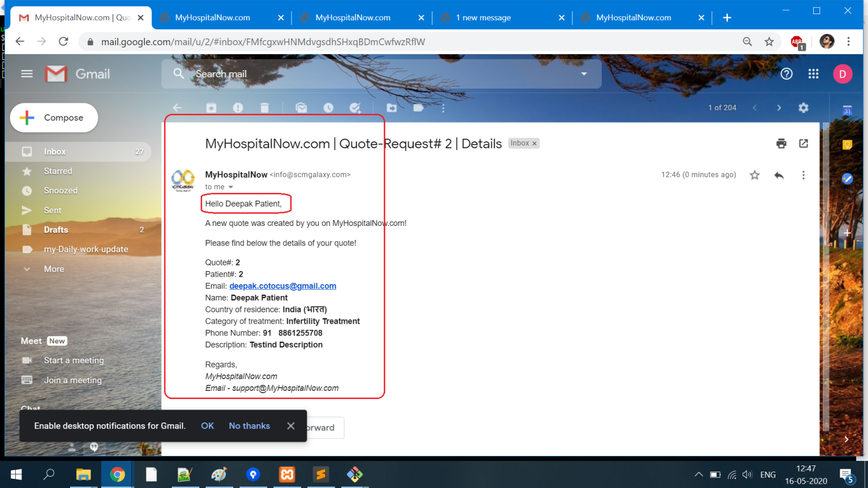Open the Inbox folder
Screen dimensions: 868x488
point(78,151)
